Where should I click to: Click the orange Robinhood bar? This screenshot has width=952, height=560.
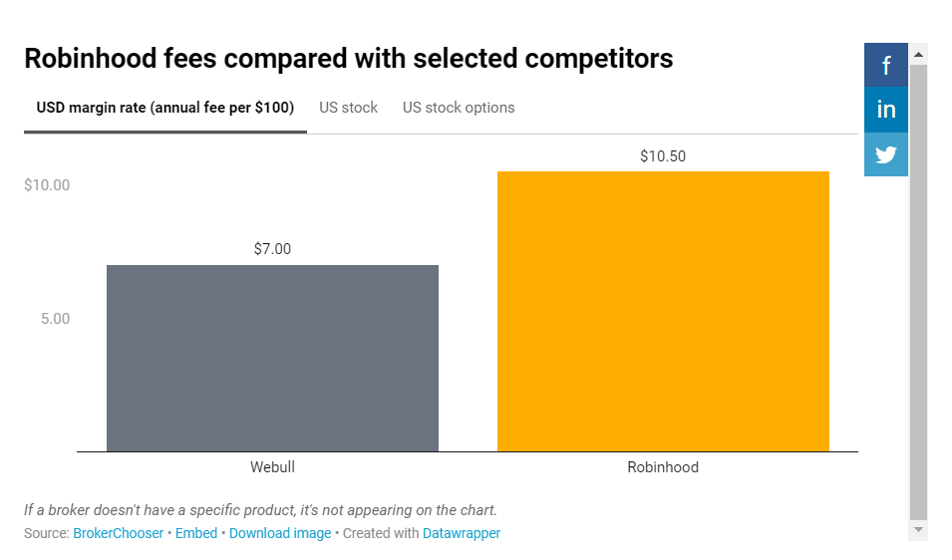(663, 311)
